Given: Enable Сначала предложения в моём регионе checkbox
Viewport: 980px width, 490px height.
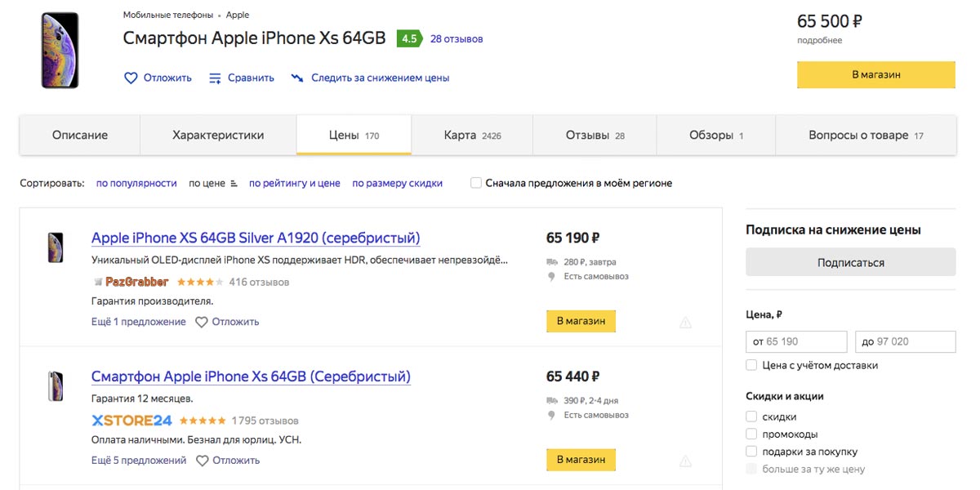Looking at the screenshot, I should tap(476, 183).
